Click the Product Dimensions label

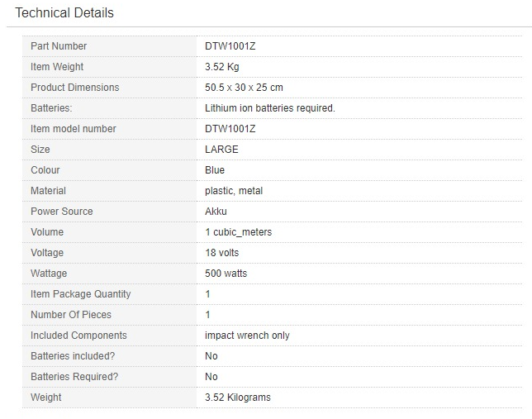tap(74, 88)
